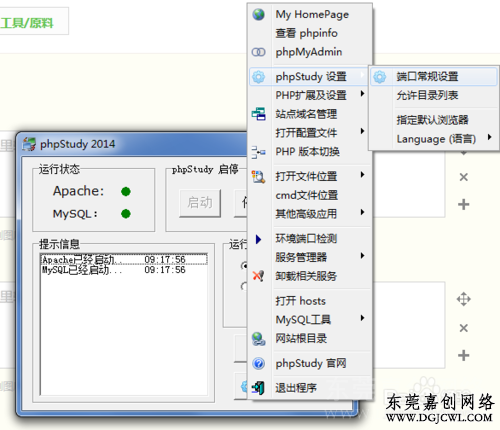Viewport: 500px width, 430px height.
Task: Select the 'Apache已经启动' log line
Action: [x=124, y=260]
